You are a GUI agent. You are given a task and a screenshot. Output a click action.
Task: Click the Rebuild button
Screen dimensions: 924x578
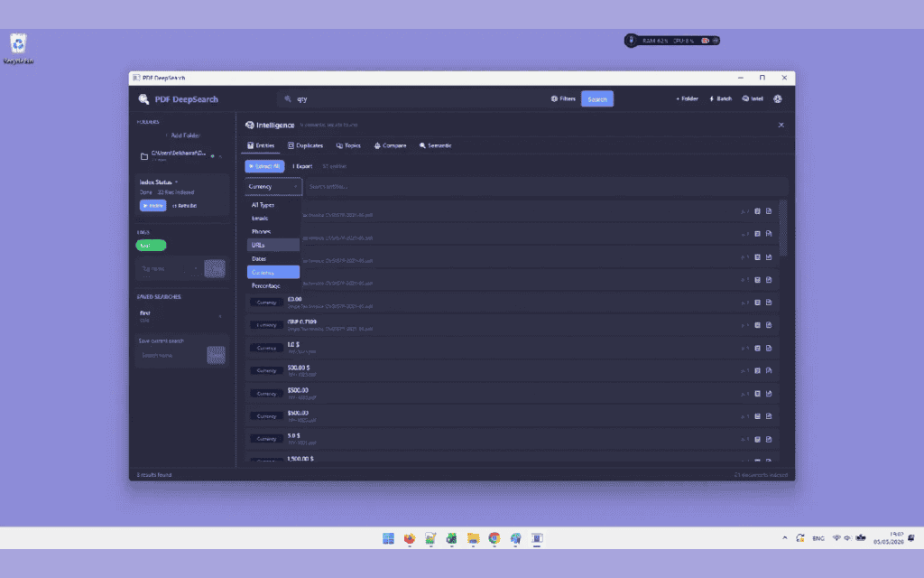click(184, 206)
